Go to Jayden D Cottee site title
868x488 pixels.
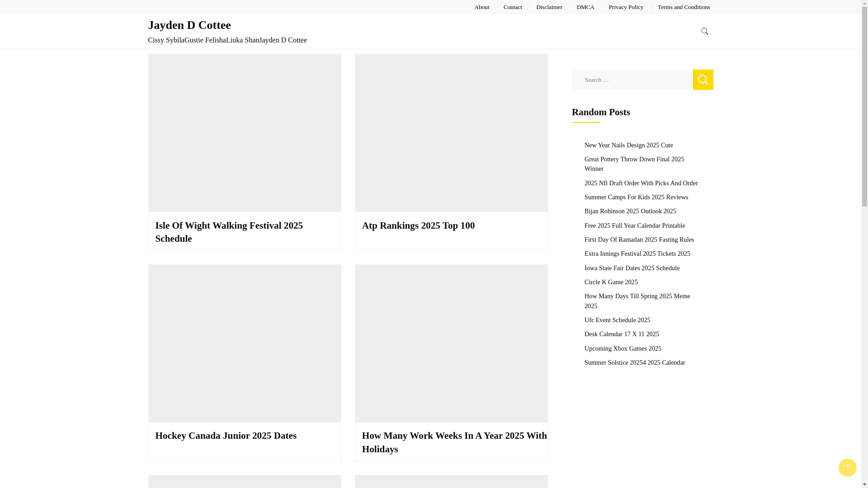click(x=189, y=25)
